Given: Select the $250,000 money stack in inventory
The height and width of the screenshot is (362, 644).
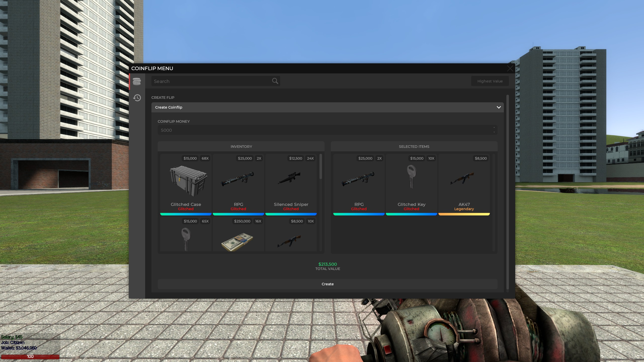Looking at the screenshot, I should 238,234.
